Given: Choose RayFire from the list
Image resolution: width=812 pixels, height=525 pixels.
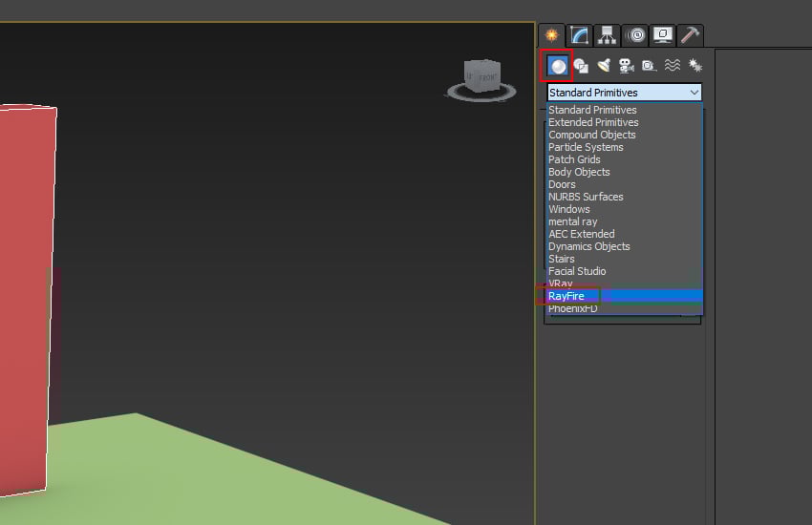Looking at the screenshot, I should click(x=625, y=296).
